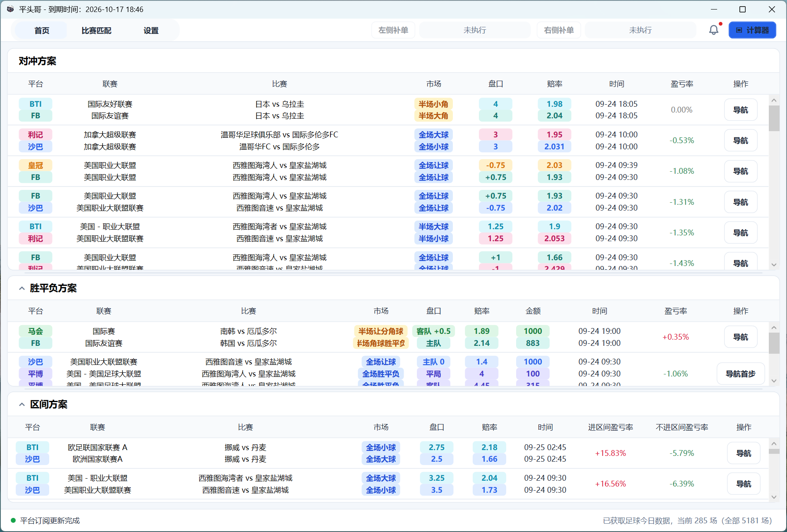Click the 客队 +0.5 handicap tag
Image resolution: width=787 pixels, height=532 pixels.
tap(433, 331)
